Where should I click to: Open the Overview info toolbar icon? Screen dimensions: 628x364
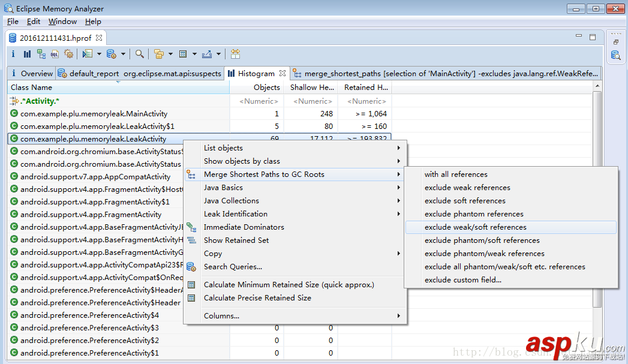(13, 54)
